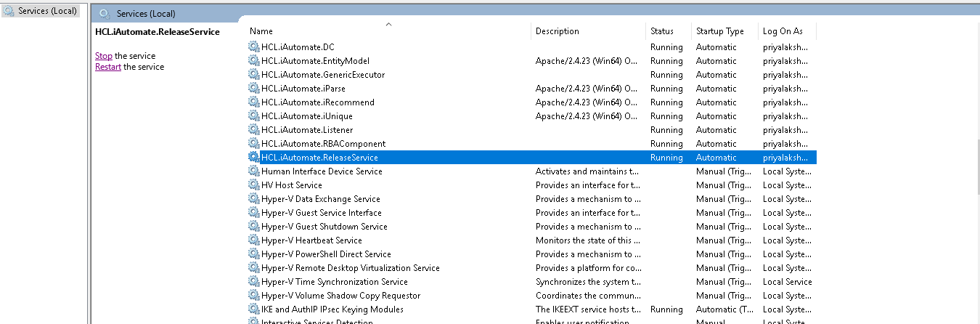This screenshot has height=324, width=980.
Task: Click gear icon beside Hyper-V Heartbeat Service
Action: [x=253, y=240]
